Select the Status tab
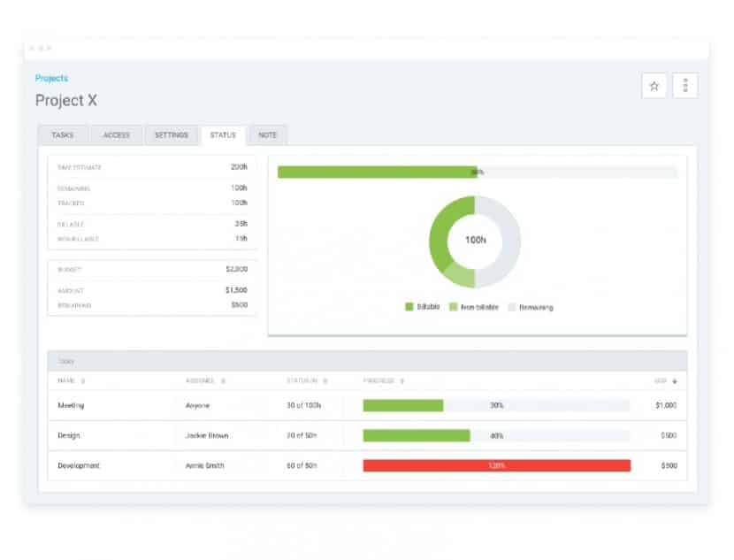Image resolution: width=734 pixels, height=560 pixels. pos(221,134)
